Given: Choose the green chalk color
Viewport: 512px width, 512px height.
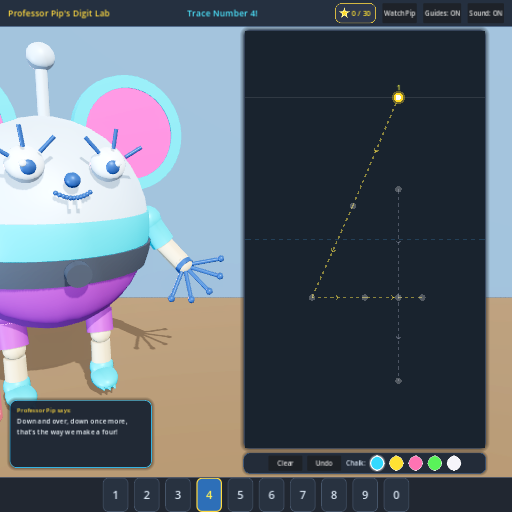Looking at the screenshot, I should [435, 463].
